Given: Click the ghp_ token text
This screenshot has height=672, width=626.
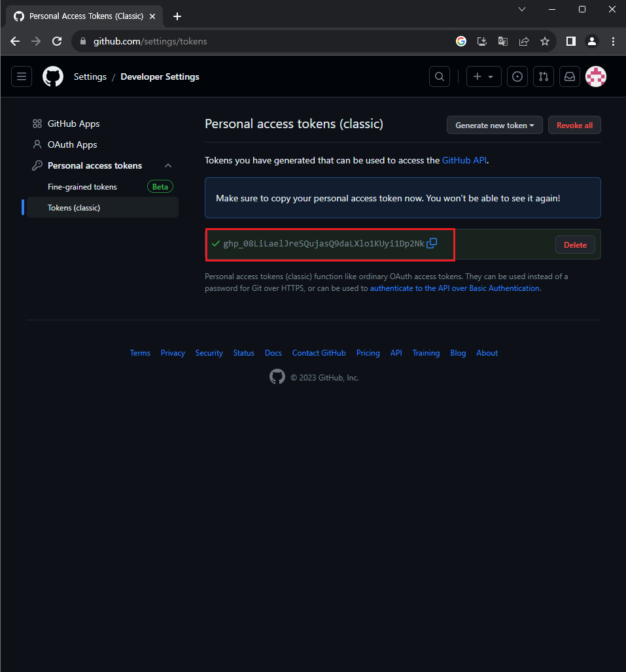Looking at the screenshot, I should click(324, 243).
